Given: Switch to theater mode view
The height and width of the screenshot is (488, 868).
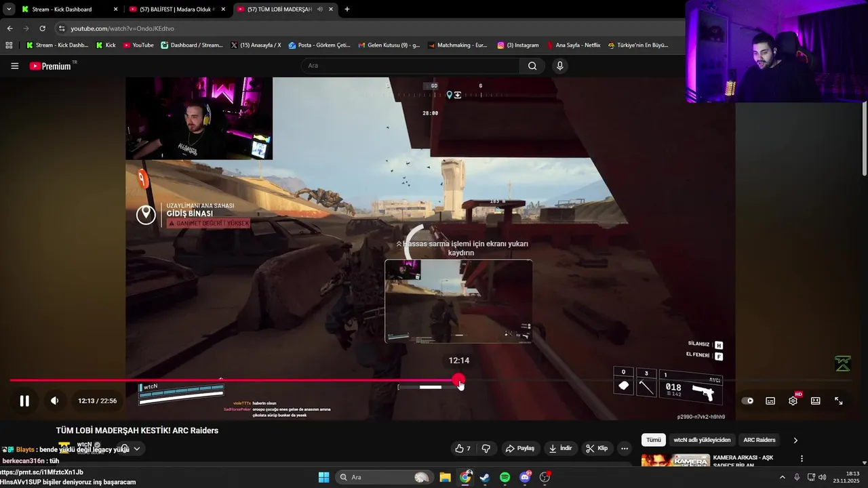Looking at the screenshot, I should (816, 401).
